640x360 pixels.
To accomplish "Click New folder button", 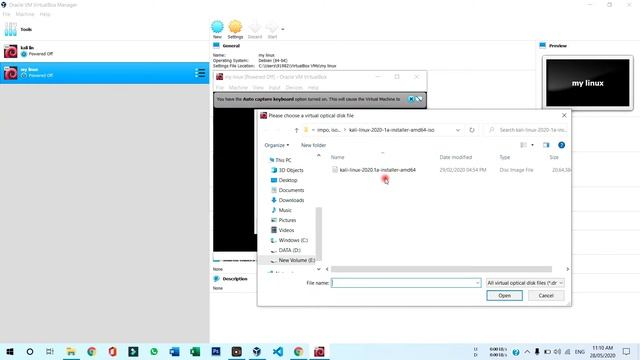I will (x=313, y=145).
